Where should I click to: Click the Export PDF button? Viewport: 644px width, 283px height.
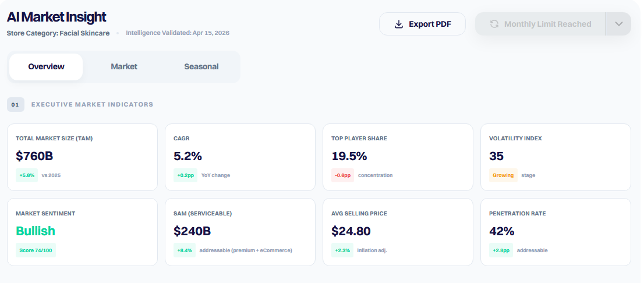[422, 24]
